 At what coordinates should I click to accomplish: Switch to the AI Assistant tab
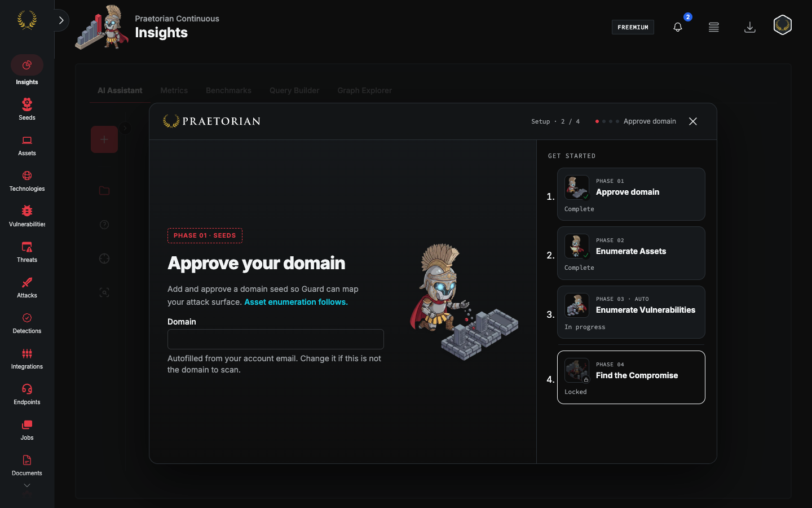pyautogui.click(x=120, y=90)
